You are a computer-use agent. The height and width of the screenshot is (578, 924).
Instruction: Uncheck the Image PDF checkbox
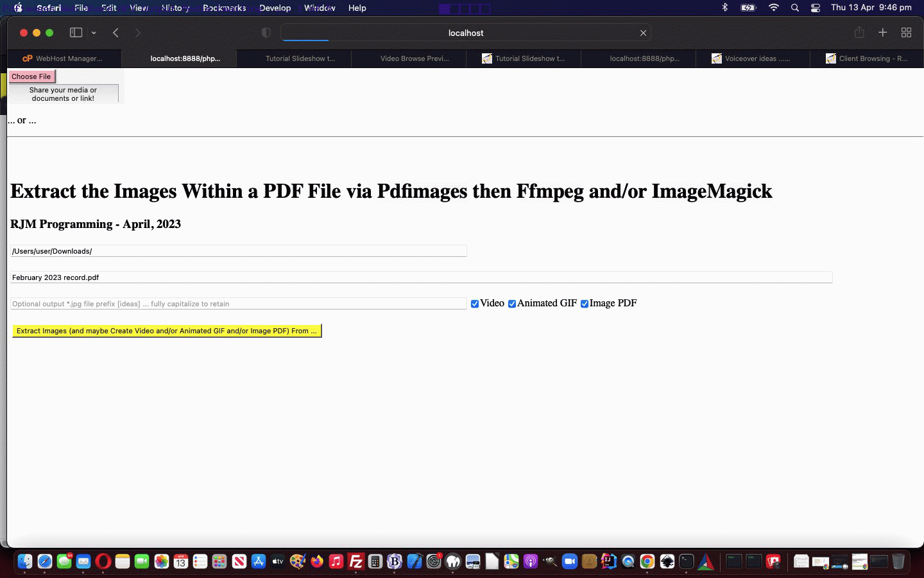coord(585,304)
